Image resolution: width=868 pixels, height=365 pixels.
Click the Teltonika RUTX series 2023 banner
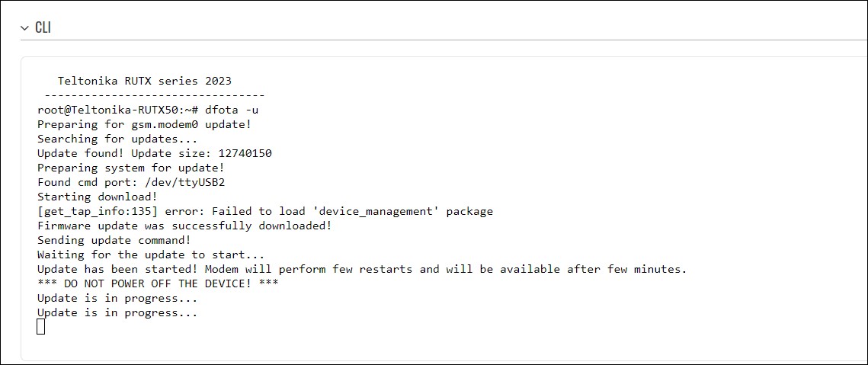145,81
